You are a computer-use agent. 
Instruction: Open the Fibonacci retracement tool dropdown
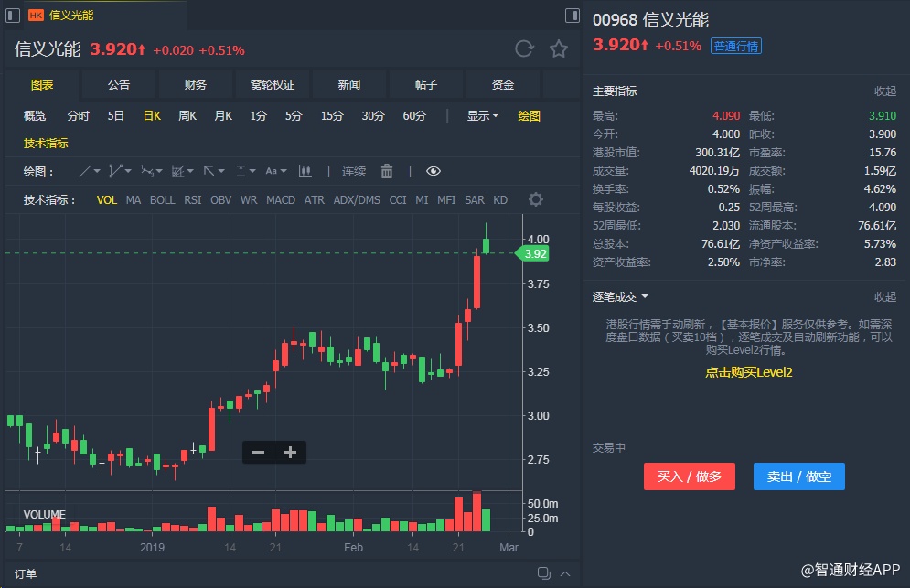point(182,171)
